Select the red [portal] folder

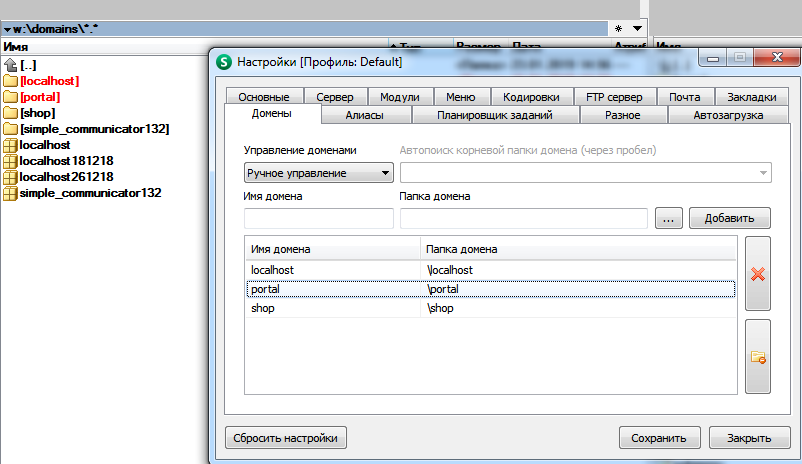click(40, 97)
